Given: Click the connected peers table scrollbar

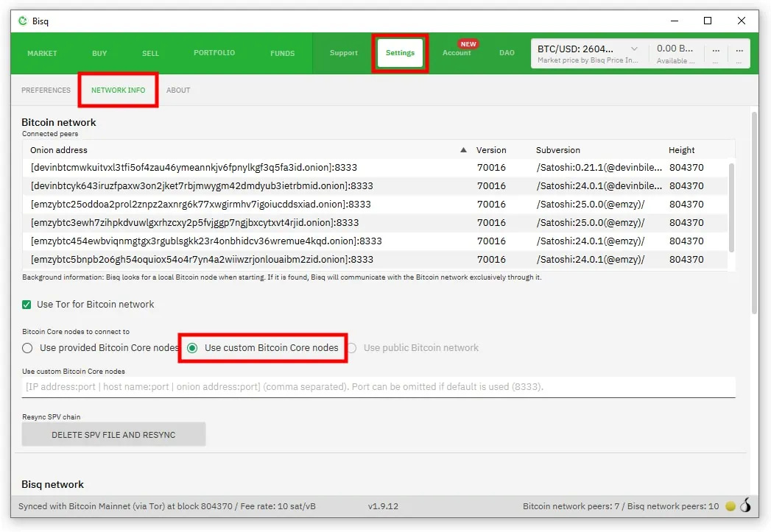Looking at the screenshot, I should (731, 208).
